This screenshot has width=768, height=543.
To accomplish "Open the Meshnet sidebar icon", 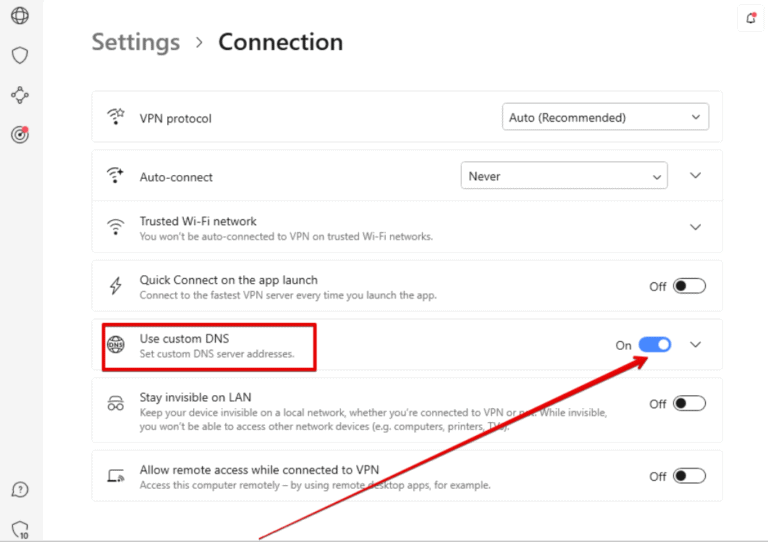I will [x=20, y=95].
